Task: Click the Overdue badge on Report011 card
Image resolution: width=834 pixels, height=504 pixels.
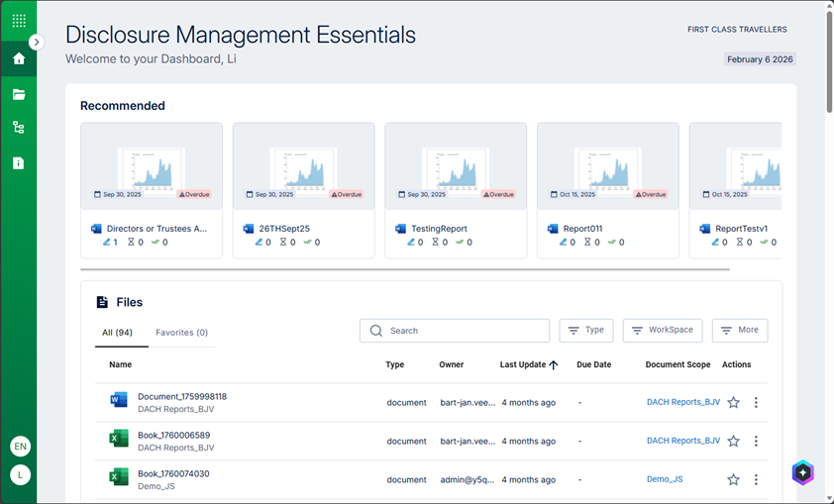Action: (651, 195)
